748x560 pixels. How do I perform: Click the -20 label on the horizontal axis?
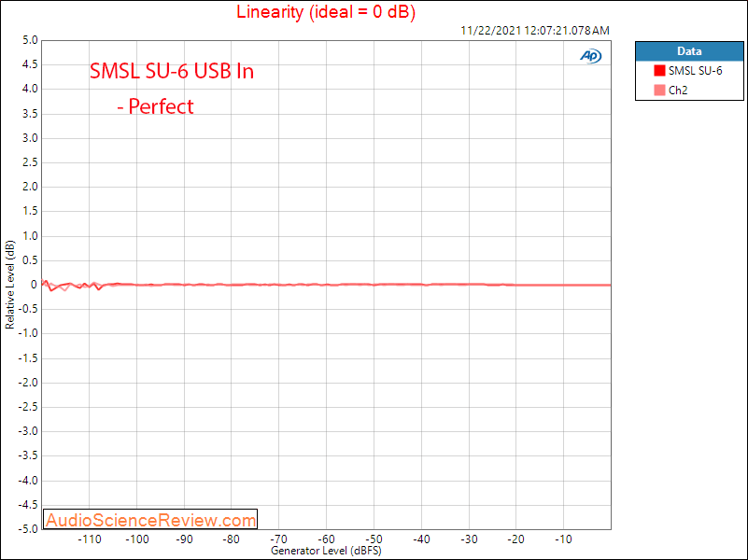click(515, 539)
